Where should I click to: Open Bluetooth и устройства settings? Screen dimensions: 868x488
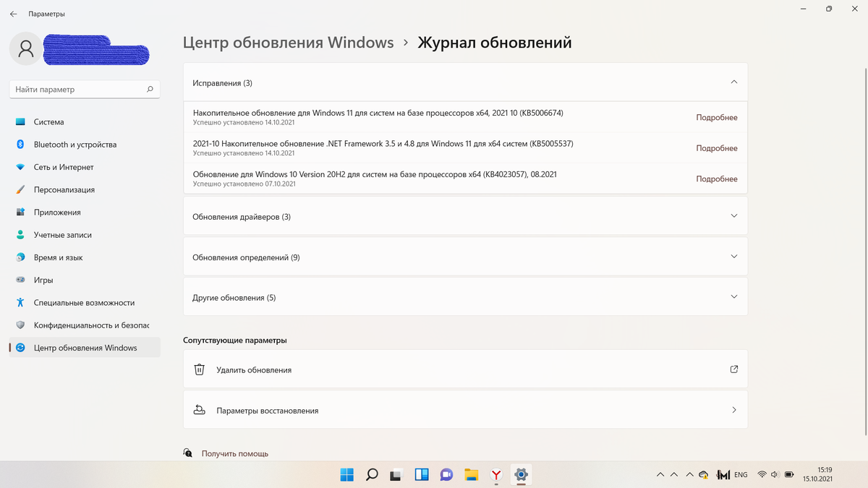[x=85, y=145]
